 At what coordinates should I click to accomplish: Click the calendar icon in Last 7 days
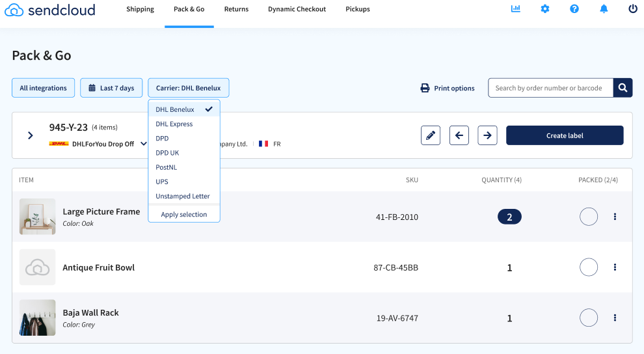click(92, 88)
